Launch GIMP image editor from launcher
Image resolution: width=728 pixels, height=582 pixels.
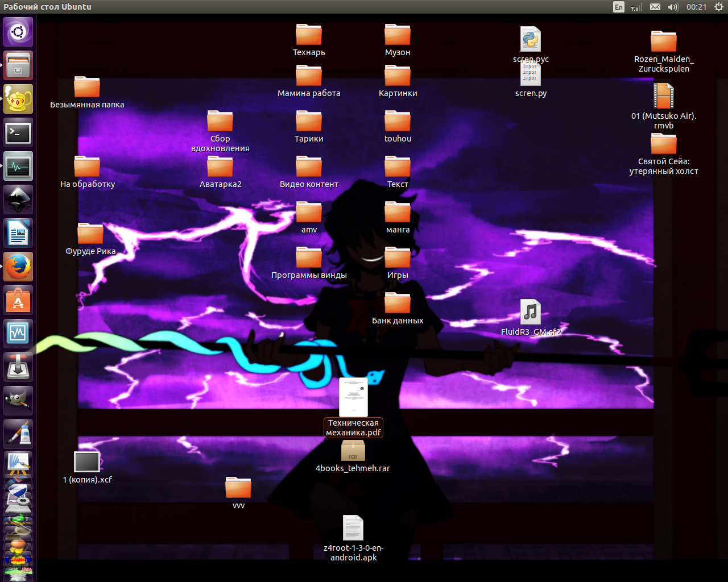[x=18, y=401]
